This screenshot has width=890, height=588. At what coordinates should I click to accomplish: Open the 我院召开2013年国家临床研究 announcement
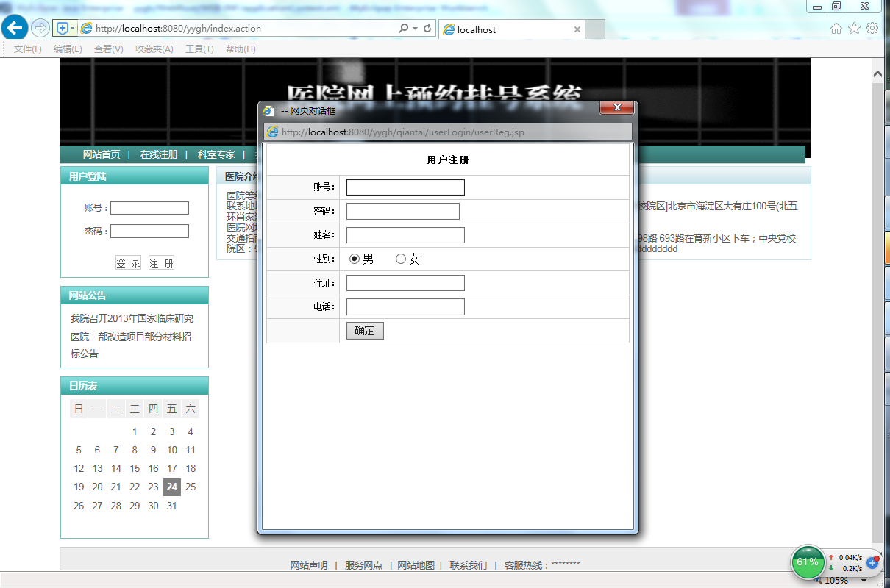(x=132, y=319)
